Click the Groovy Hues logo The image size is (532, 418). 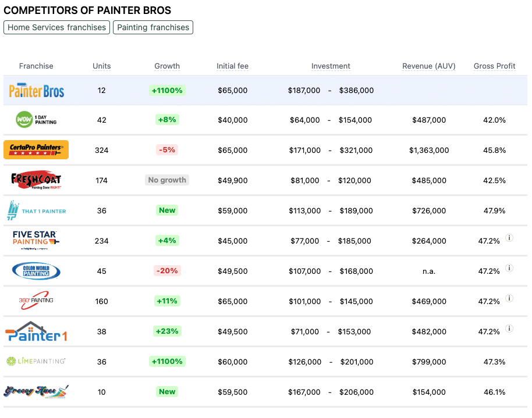[x=36, y=391]
